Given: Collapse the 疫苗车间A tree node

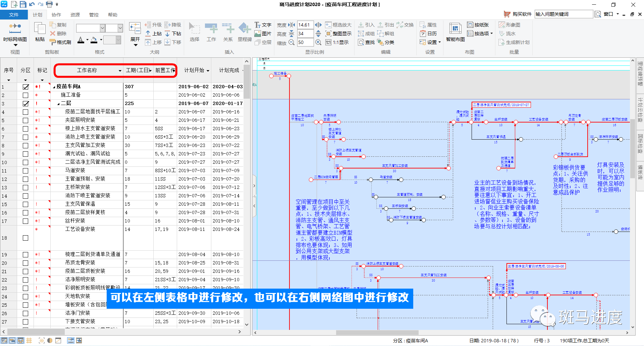Looking at the screenshot, I should [x=54, y=87].
